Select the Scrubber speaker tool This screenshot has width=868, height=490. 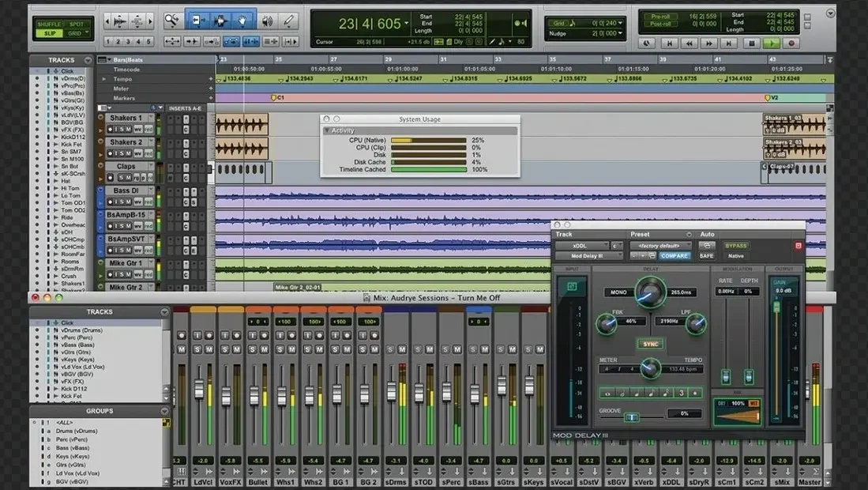coord(268,21)
